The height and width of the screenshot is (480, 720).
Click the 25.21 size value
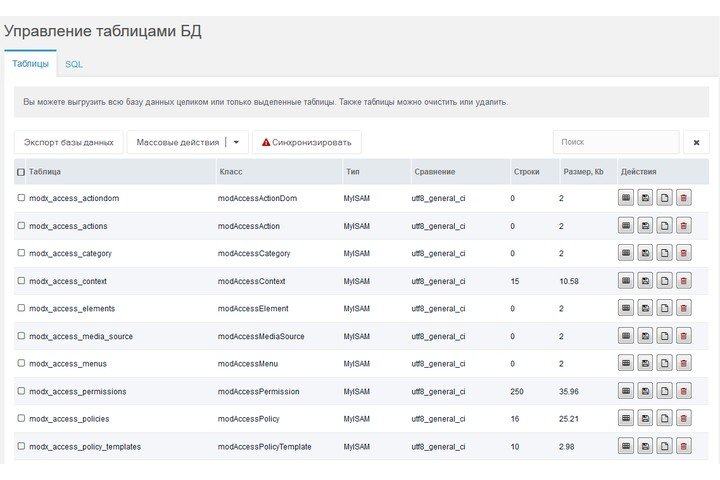(568, 419)
